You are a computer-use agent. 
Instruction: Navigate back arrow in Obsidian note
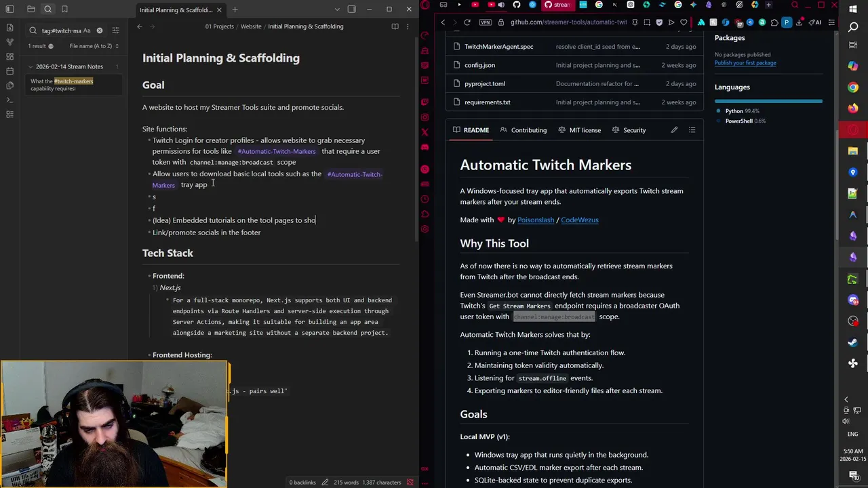pyautogui.click(x=140, y=26)
